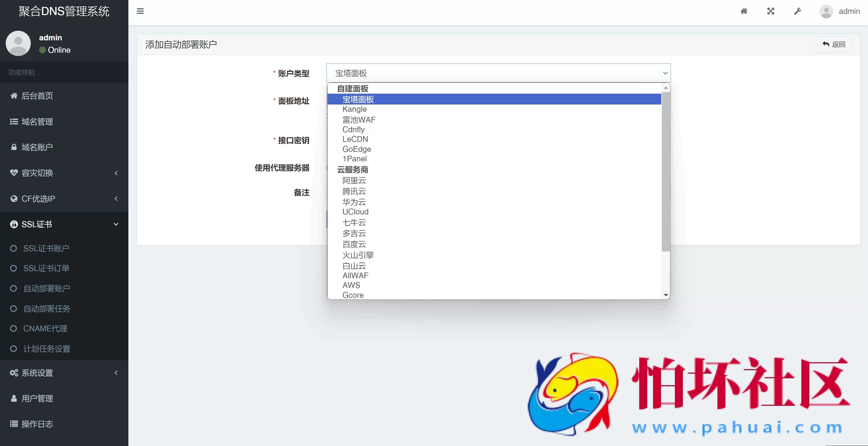The width and height of the screenshot is (868, 446).
Task: Select 自动部署任务 from the sidebar
Action: pyautogui.click(x=47, y=309)
